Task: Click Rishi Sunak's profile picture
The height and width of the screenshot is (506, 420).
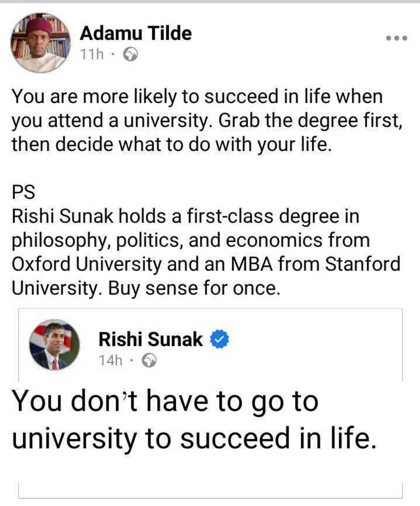Action: click(x=55, y=345)
